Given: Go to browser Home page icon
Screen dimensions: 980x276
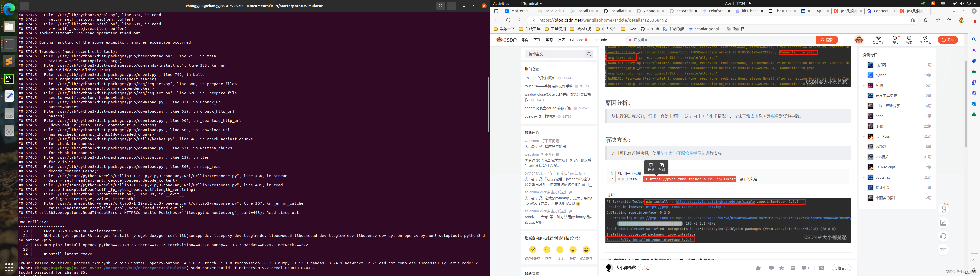Looking at the screenshot, I should [x=520, y=20].
